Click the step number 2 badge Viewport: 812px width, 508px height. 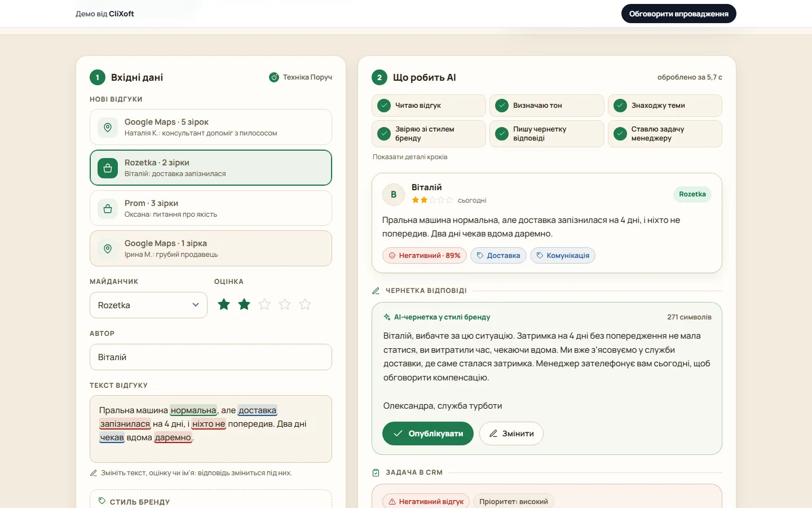coord(379,77)
